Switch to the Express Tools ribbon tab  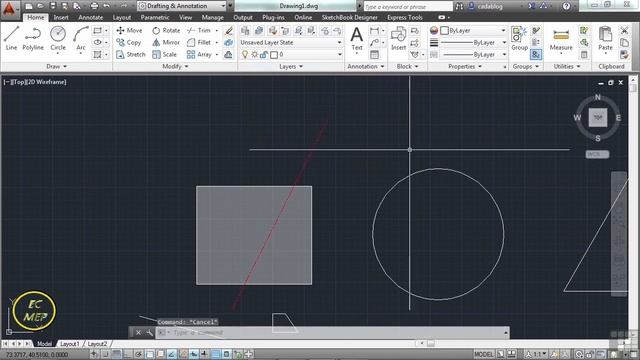coord(405,18)
